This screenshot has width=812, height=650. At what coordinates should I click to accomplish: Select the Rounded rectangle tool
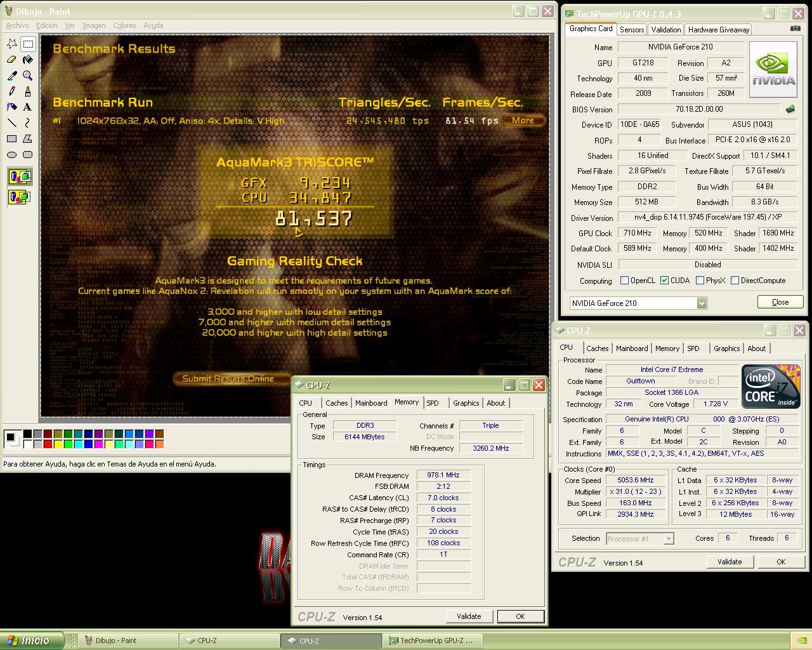tap(28, 155)
